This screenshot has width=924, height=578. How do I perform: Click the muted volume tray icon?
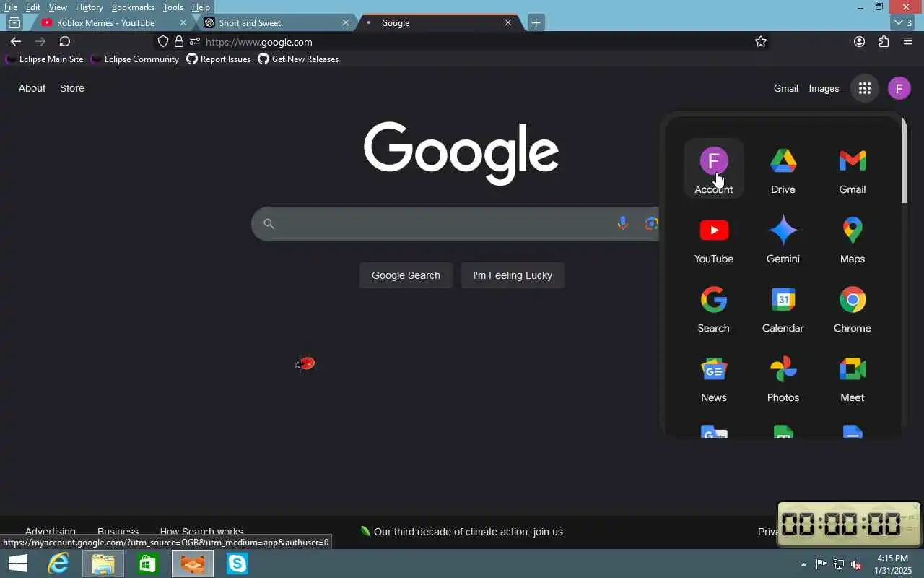pyautogui.click(x=856, y=564)
